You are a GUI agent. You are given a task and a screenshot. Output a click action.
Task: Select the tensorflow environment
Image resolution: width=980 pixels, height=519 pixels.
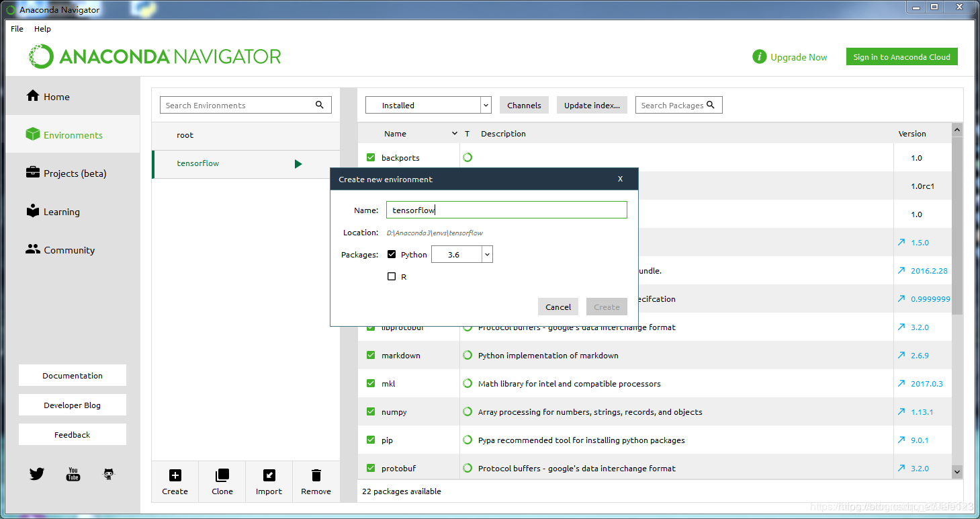(x=246, y=163)
